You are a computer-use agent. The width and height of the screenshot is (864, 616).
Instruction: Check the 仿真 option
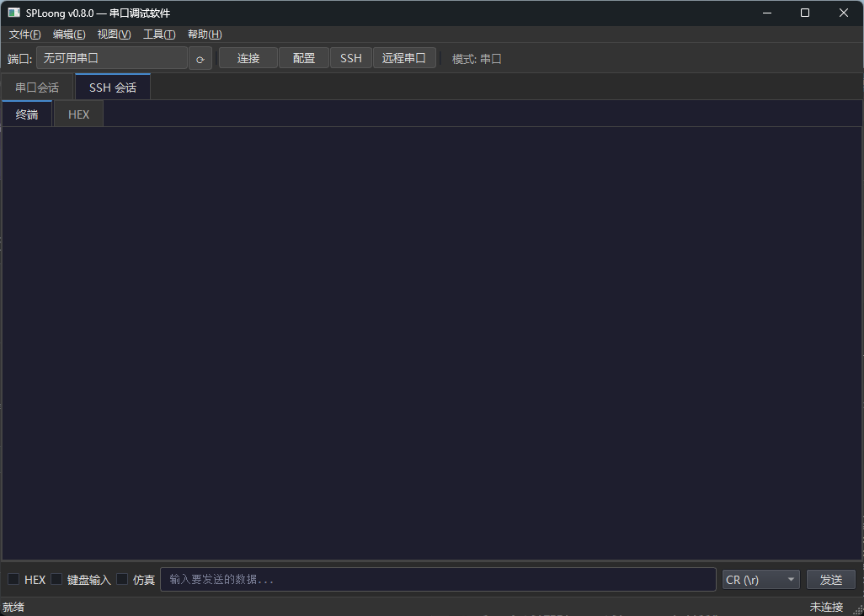[x=122, y=579]
